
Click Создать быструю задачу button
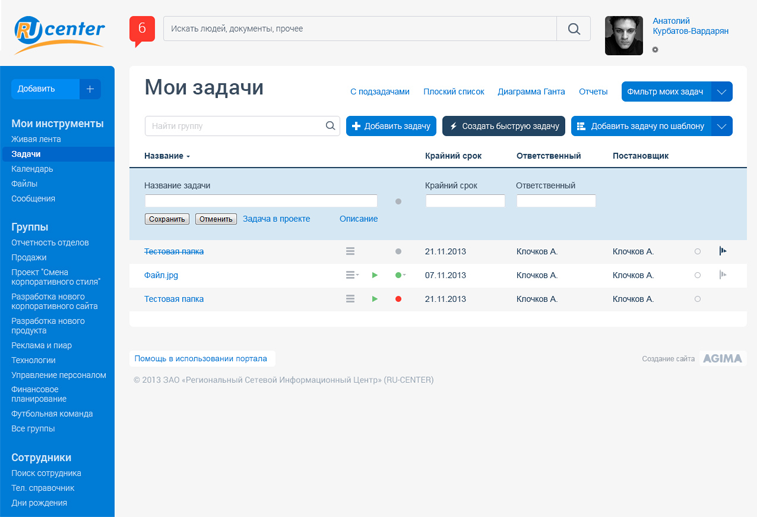[504, 126]
